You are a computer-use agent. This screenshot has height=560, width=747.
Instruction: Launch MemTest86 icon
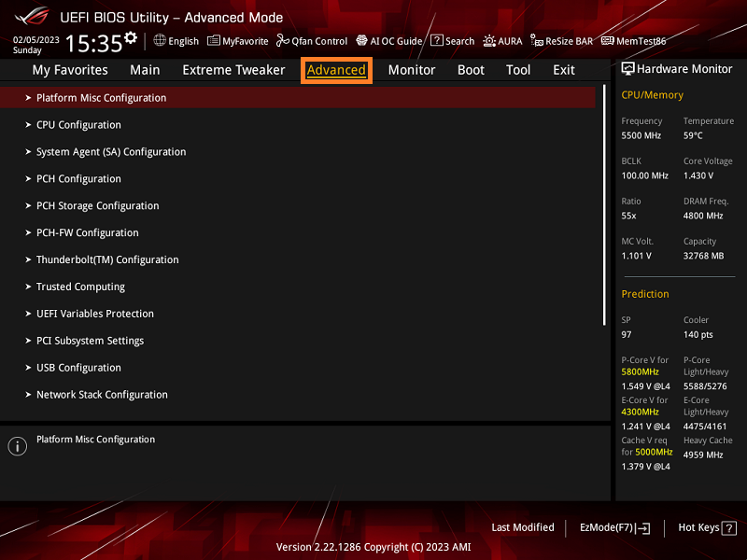[x=608, y=41]
